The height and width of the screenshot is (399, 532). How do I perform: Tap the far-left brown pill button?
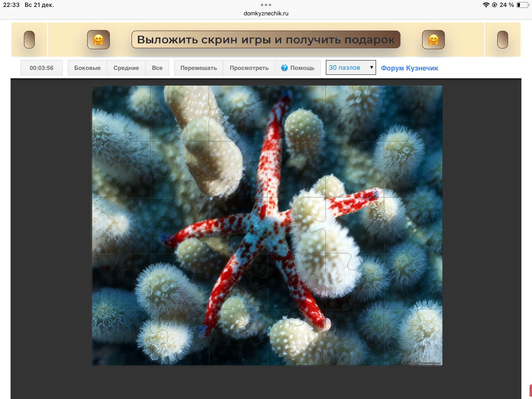29,40
